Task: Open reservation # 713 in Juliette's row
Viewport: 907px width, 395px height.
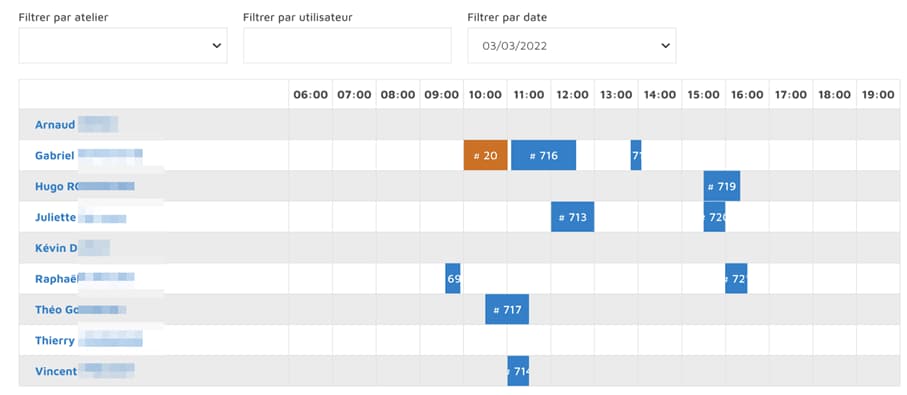Action: pos(573,217)
